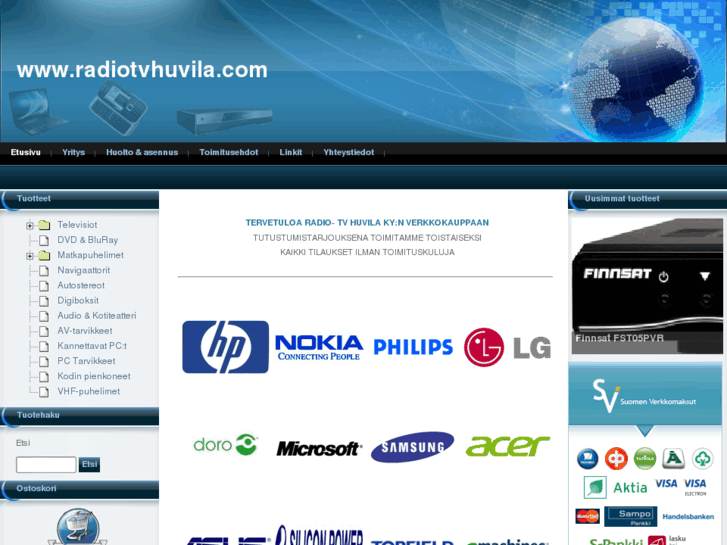727x545 pixels.
Task: Click the green Tapiola bank icon
Action: point(645,459)
